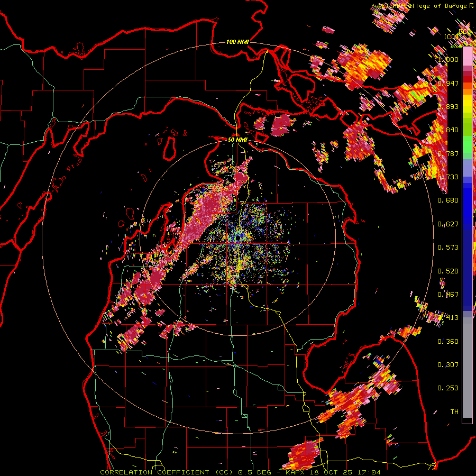Click the 50 NMI range ring label

pyautogui.click(x=237, y=140)
